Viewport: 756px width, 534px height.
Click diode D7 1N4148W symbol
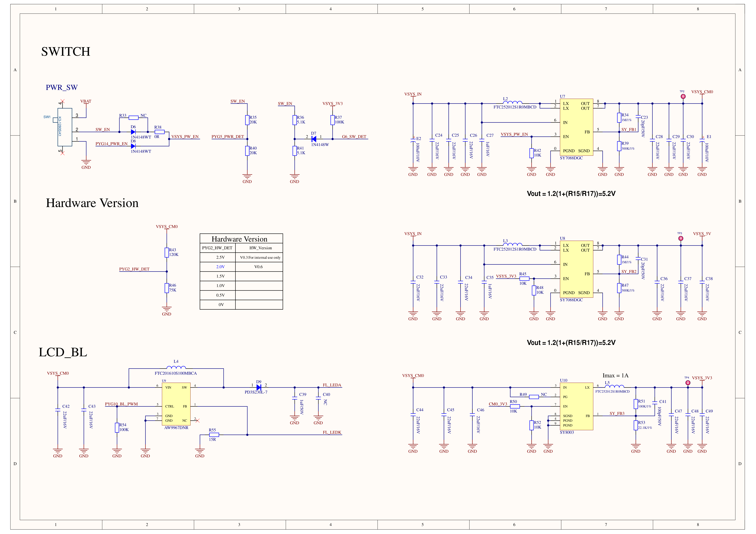pyautogui.click(x=314, y=139)
